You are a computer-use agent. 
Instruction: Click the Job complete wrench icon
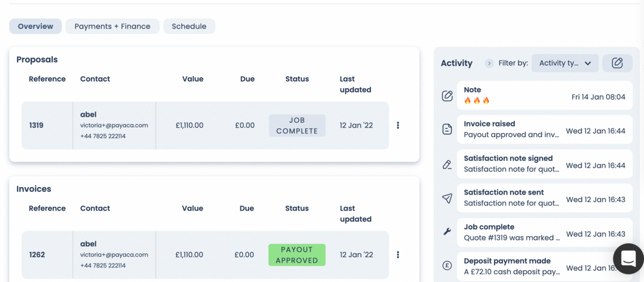pos(447,232)
